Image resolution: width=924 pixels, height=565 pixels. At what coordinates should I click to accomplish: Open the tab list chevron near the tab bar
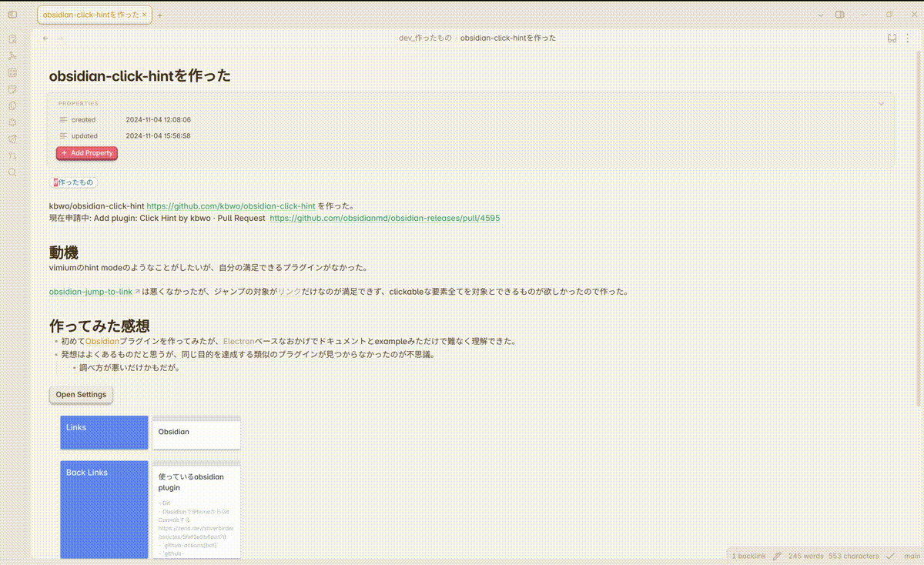[x=821, y=14]
